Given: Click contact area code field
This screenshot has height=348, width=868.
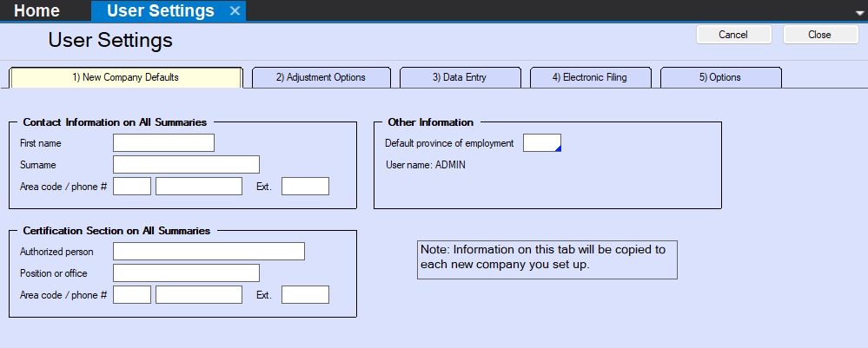Looking at the screenshot, I should 132,187.
